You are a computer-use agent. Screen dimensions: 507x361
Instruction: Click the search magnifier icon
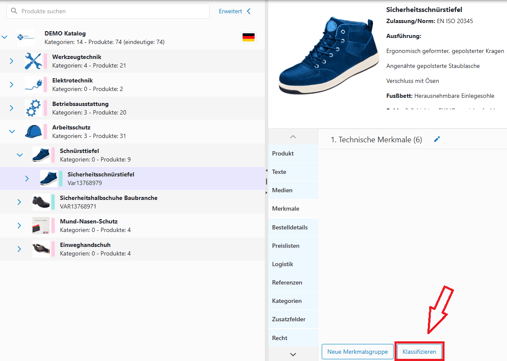click(14, 11)
